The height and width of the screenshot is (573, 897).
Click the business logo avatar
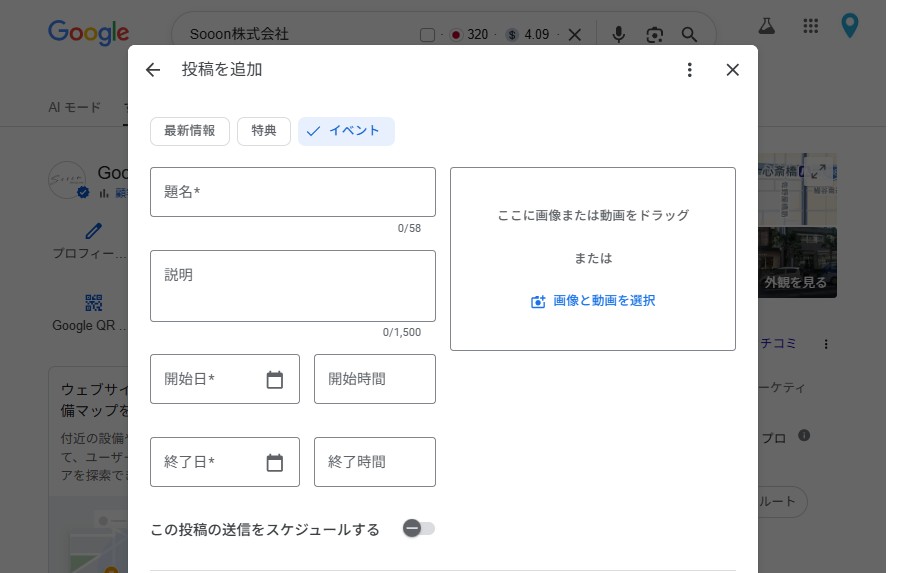pos(67,179)
